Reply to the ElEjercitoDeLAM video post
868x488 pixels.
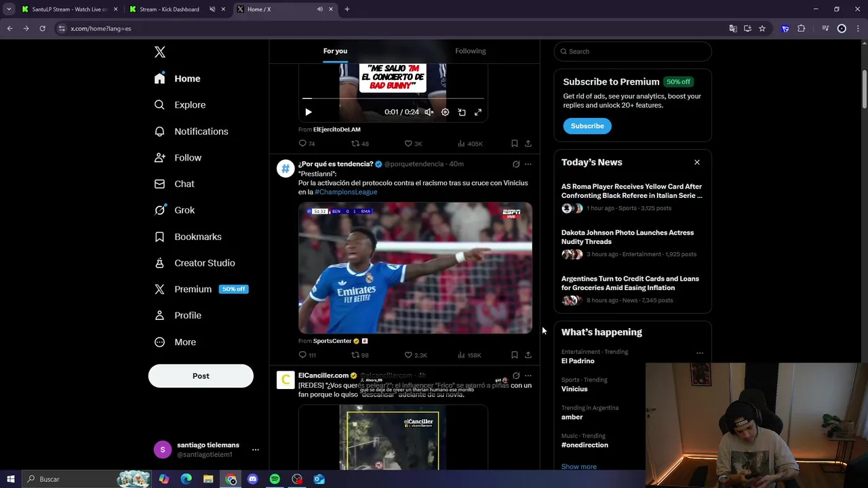tap(307, 144)
